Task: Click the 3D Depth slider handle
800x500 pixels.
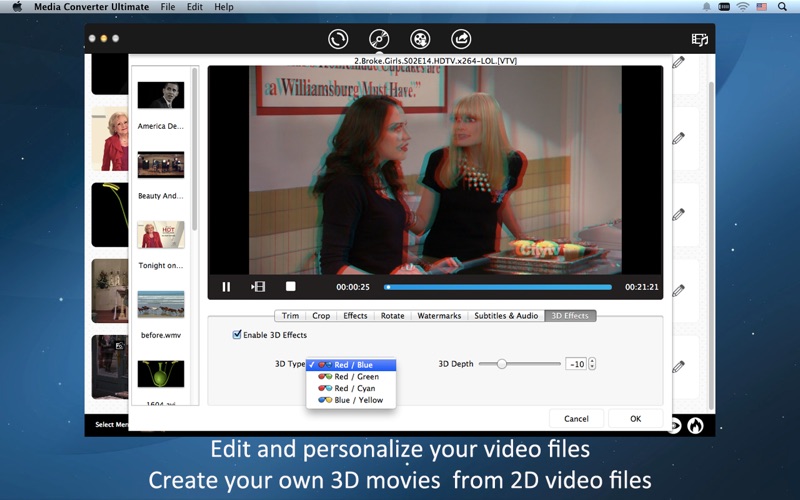Action: 502,364
